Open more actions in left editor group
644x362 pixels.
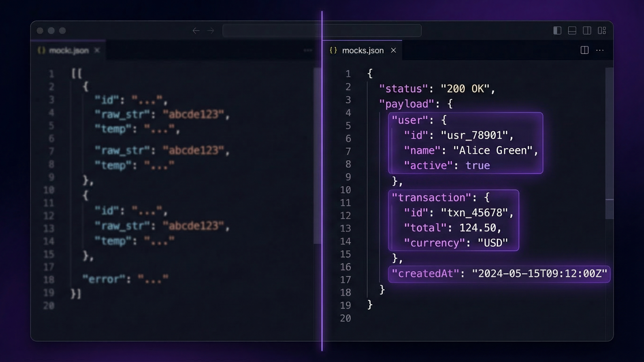[x=308, y=50]
